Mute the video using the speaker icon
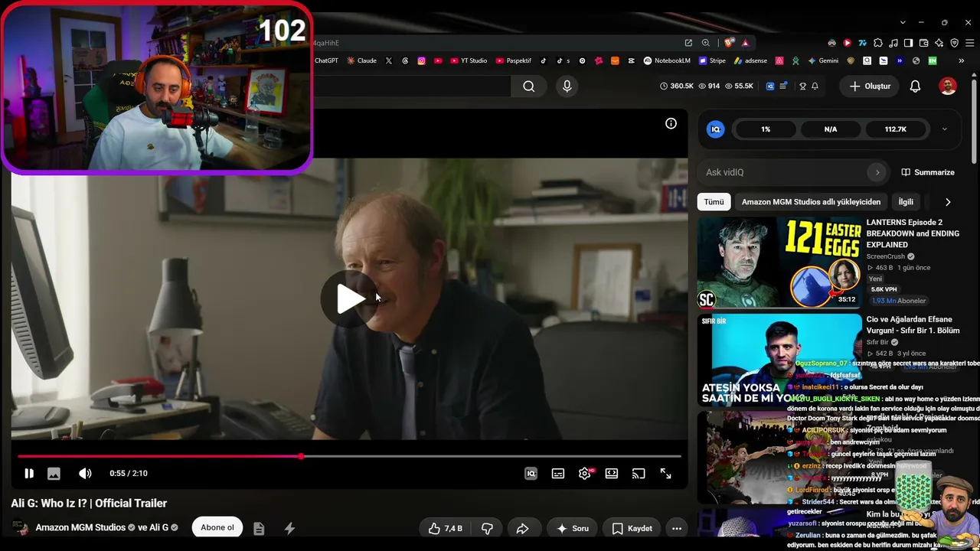This screenshot has height=551, width=980. [x=85, y=474]
